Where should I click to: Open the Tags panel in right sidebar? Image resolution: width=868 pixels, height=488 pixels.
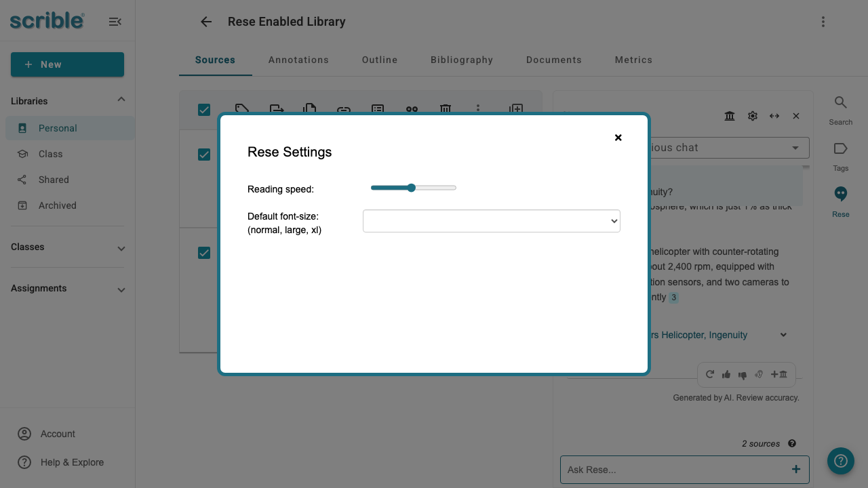point(840,152)
